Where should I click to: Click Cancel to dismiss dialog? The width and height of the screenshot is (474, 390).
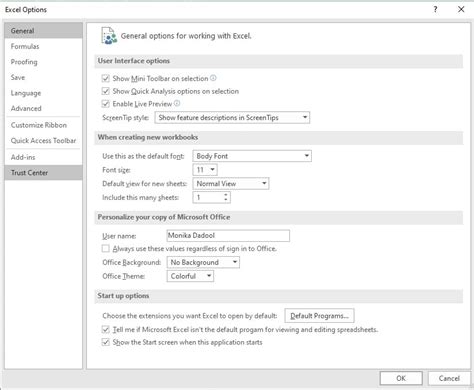[x=449, y=378]
